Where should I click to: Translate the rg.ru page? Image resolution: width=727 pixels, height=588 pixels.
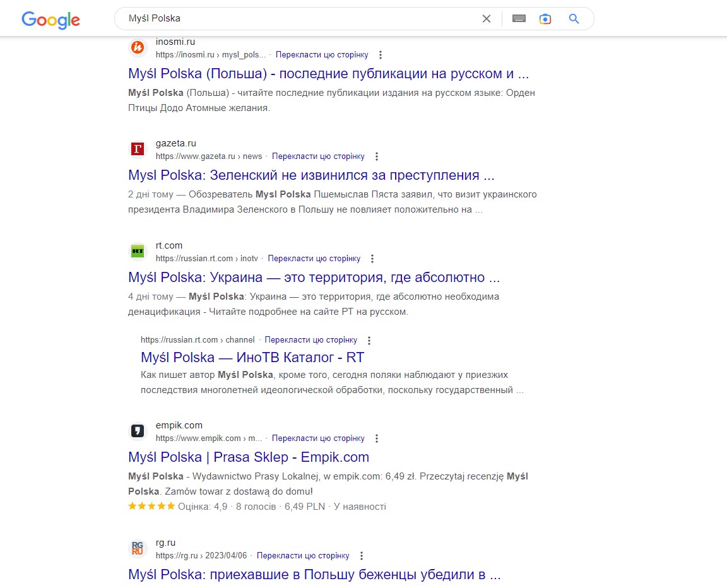tap(303, 555)
